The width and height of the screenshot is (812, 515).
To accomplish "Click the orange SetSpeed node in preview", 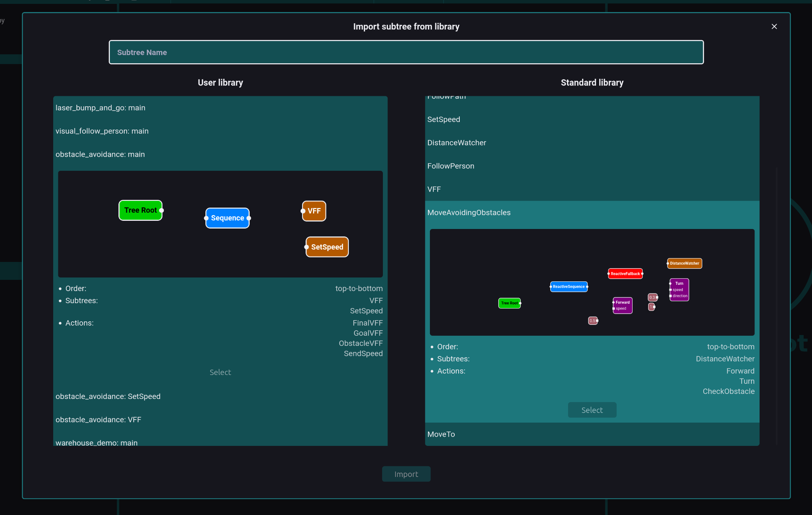I will 327,247.
